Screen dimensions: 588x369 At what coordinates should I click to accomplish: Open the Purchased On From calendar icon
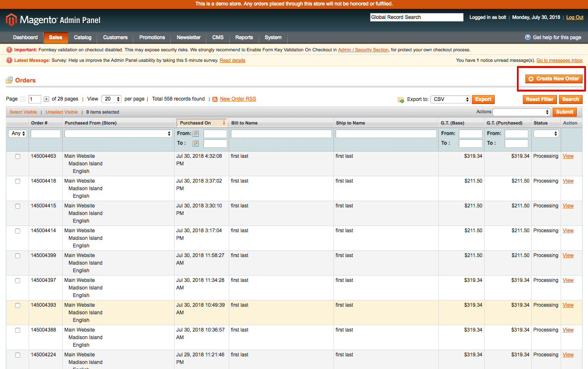click(196, 134)
